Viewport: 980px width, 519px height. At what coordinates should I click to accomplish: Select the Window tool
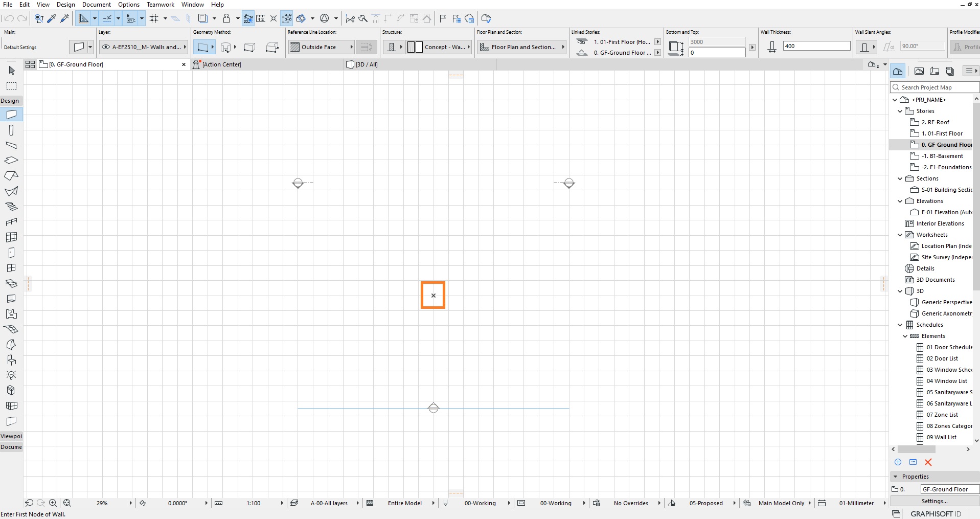pos(11,268)
